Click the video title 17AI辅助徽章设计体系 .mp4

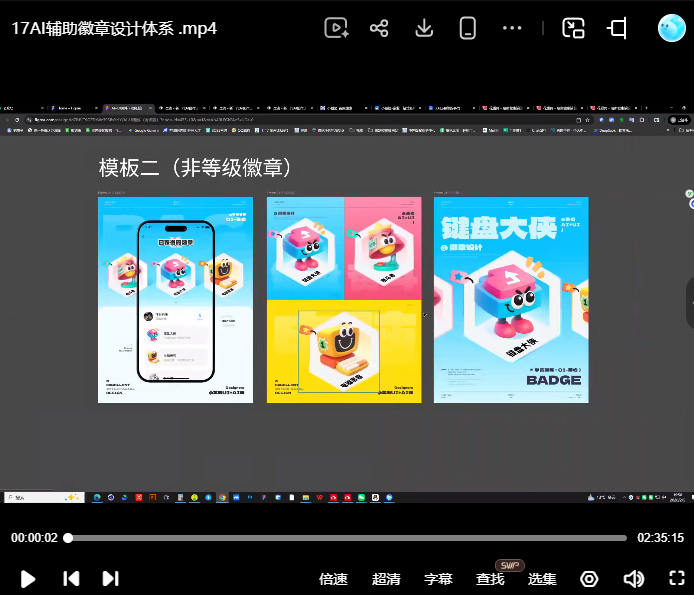click(x=114, y=28)
